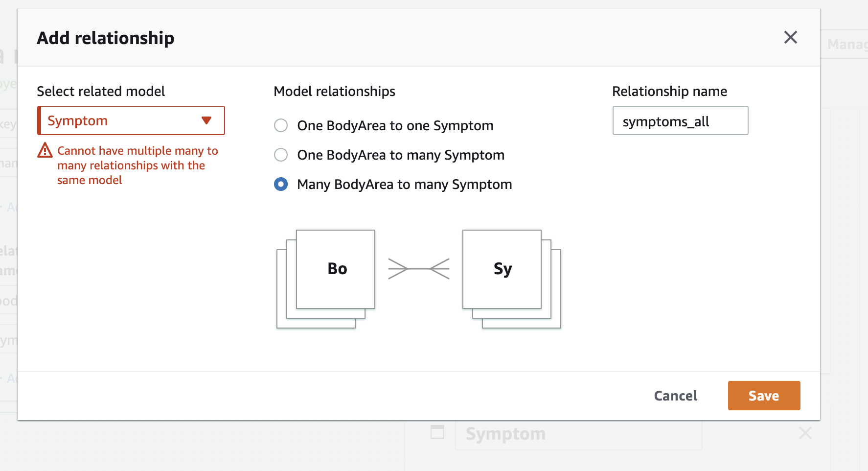Select "One BodyArea to one Symptom"
Screen dimensions: 868x471
[x=281, y=125]
